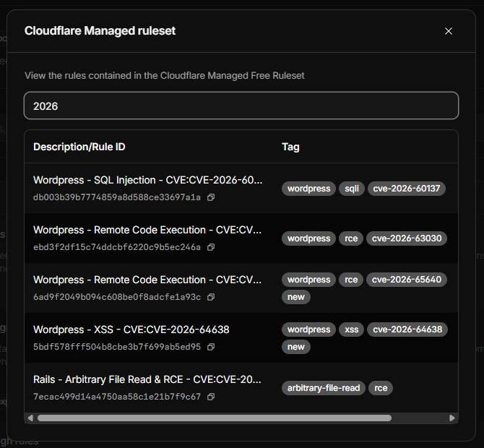Click the cve-2026-60137 tag
The image size is (484, 448).
pos(406,189)
